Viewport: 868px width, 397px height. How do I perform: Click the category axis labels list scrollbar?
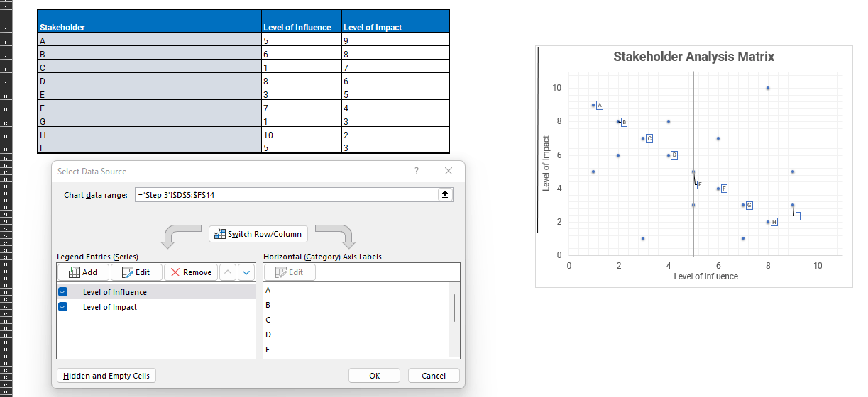[454, 308]
